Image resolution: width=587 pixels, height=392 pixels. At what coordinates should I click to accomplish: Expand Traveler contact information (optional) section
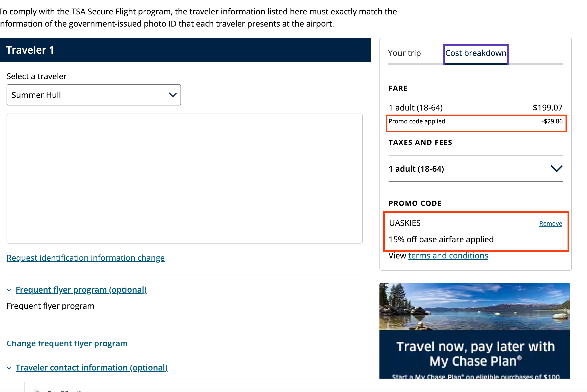92,368
